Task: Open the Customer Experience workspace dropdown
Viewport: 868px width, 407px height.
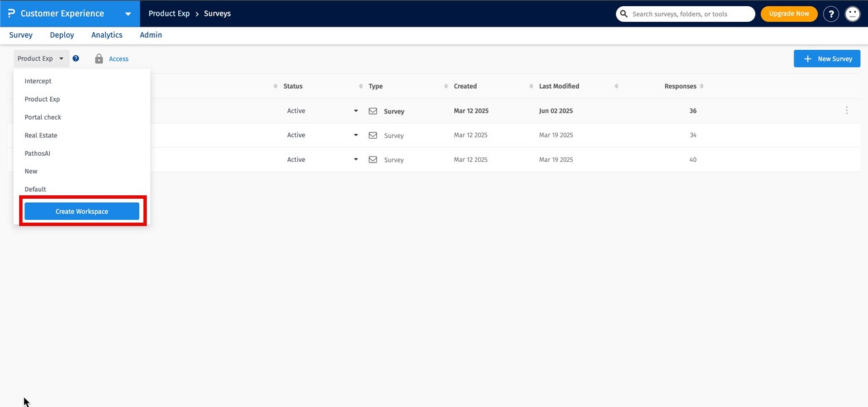Action: point(127,13)
